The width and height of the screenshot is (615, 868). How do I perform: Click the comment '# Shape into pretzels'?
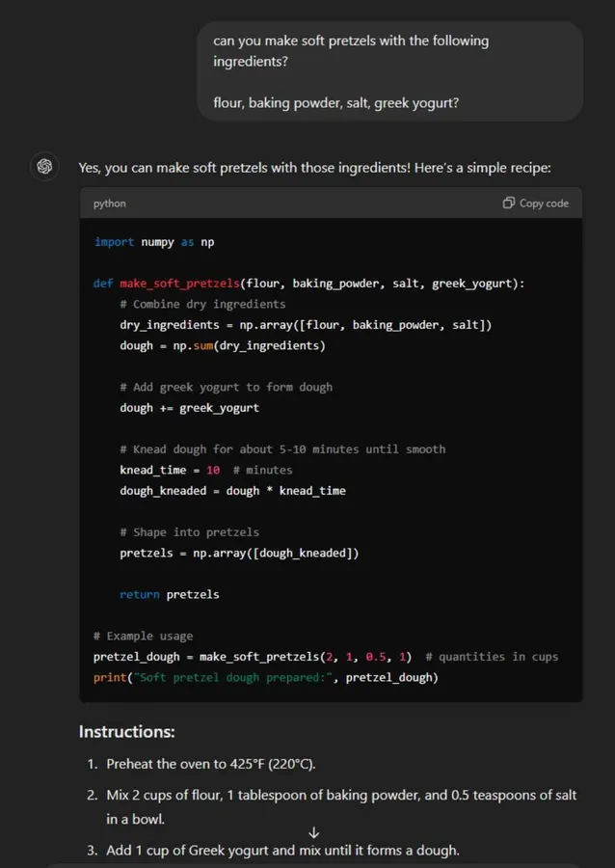(189, 532)
